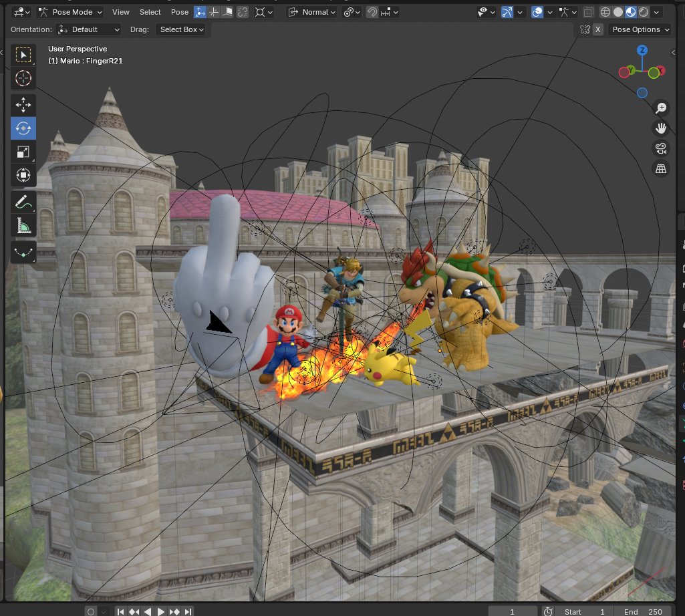This screenshot has height=616, width=685.
Task: Click the hand pan-view control
Action: pos(661,128)
